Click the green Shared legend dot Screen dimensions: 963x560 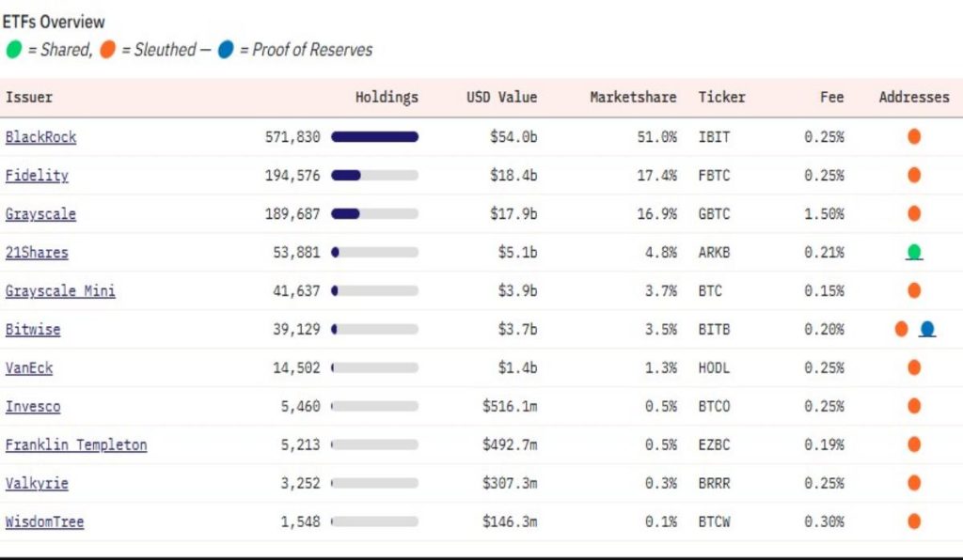pyautogui.click(x=13, y=50)
